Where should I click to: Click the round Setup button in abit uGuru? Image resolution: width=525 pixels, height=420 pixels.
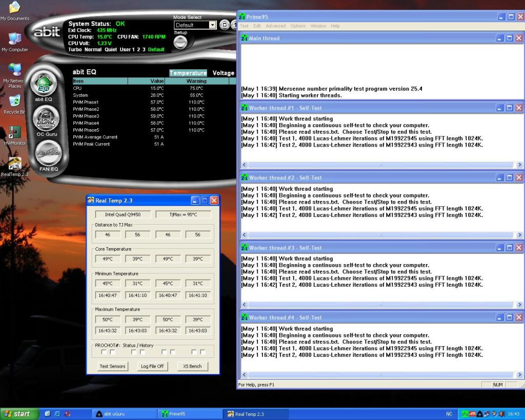tap(180, 43)
